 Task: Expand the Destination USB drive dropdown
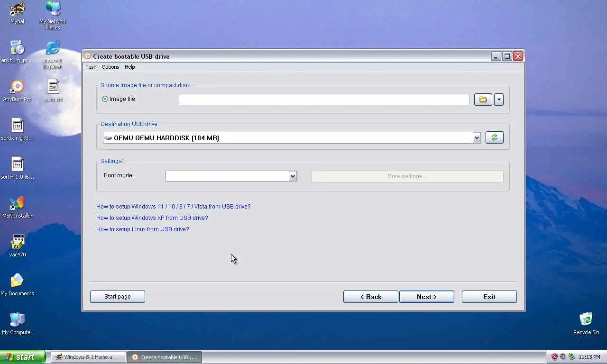point(477,138)
